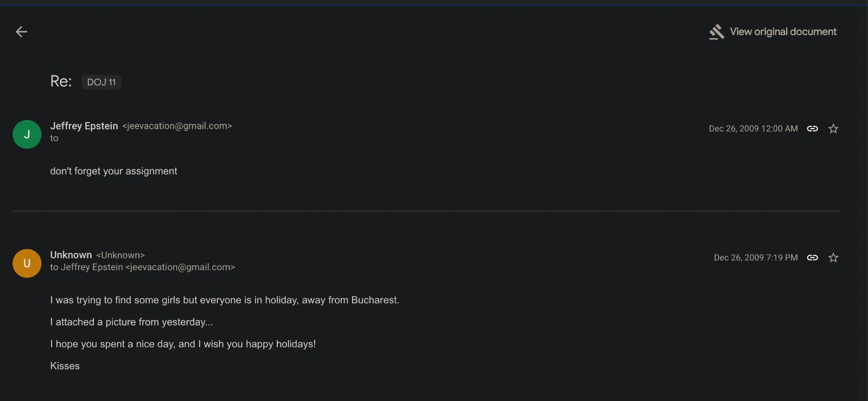Click the Unknown sender name

71,255
